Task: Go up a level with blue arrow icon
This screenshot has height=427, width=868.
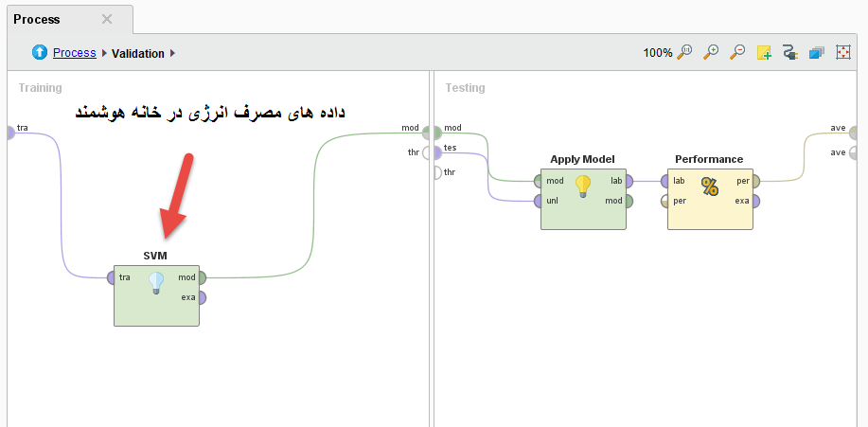Action: point(40,53)
